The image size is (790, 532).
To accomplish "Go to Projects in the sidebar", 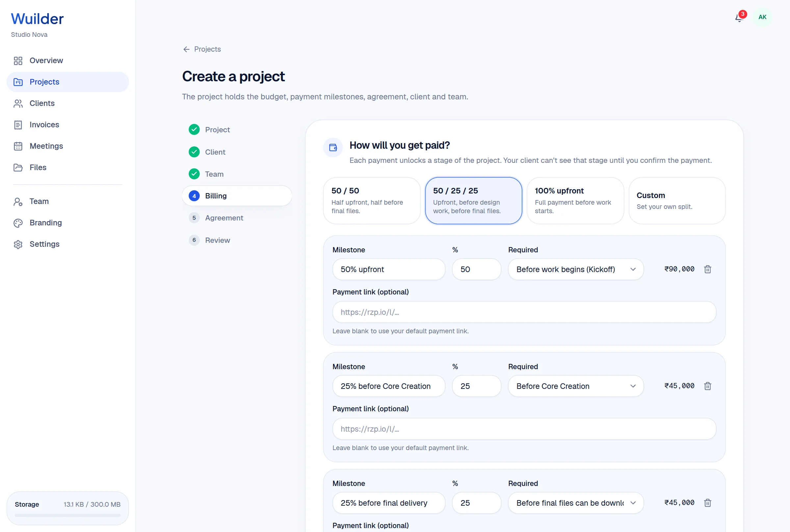I will click(x=68, y=82).
